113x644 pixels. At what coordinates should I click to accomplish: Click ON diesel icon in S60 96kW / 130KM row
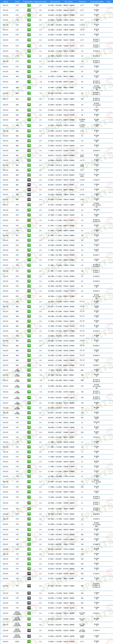pos(29,185)
